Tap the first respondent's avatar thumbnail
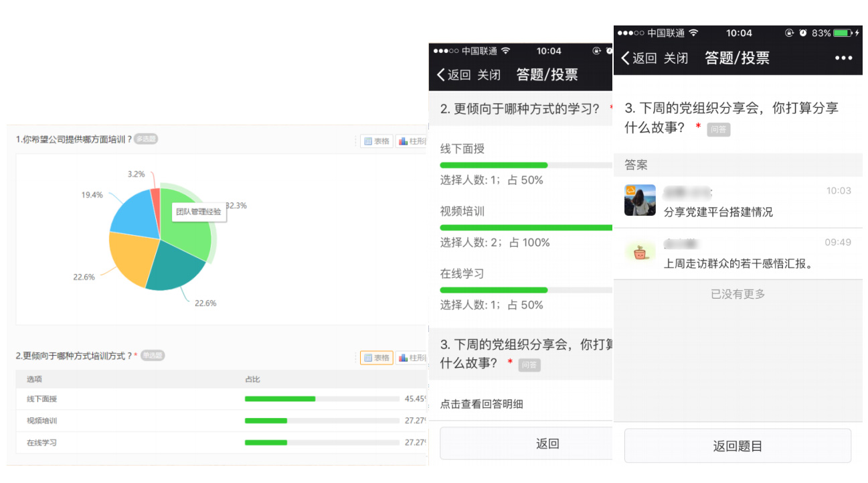 640,200
